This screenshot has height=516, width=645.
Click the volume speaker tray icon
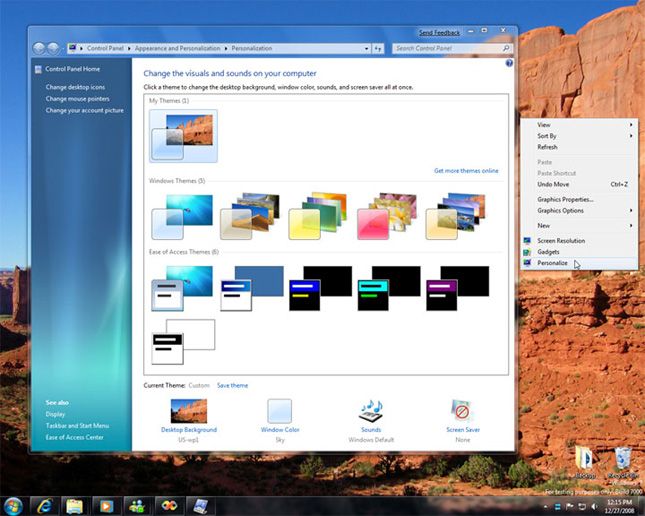click(x=594, y=506)
